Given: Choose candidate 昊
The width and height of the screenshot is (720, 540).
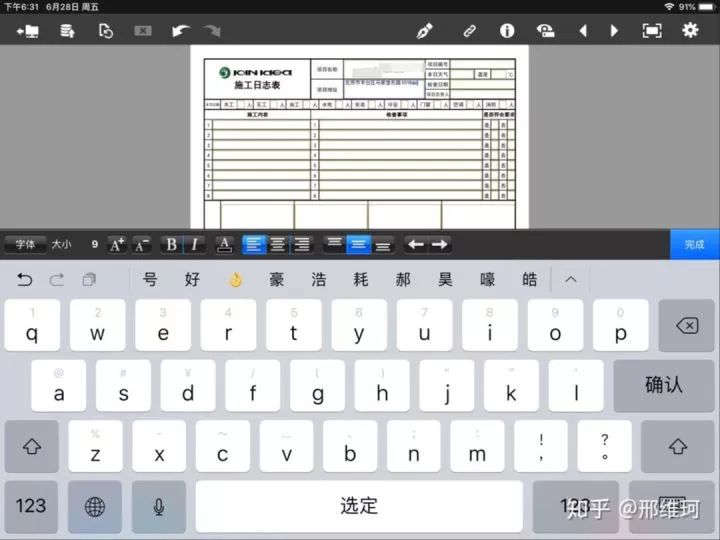Looking at the screenshot, I should (445, 279).
